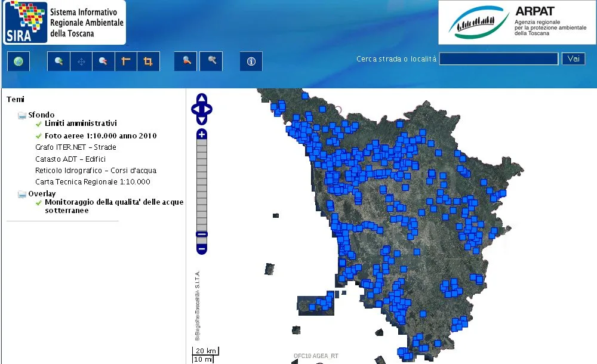597x364 pixels.
Task: Select the pan (four-arrow) tool
Action: [81, 61]
